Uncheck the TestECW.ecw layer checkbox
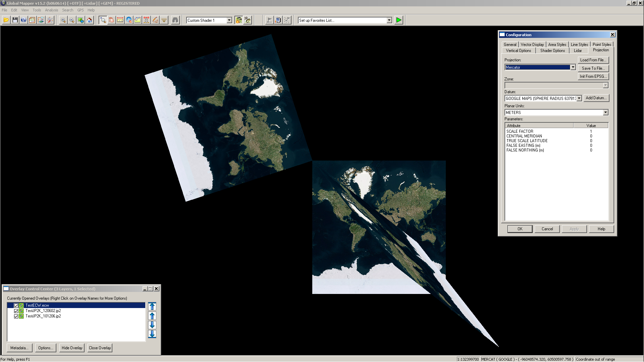Image resolution: width=644 pixels, height=362 pixels. [x=16, y=305]
